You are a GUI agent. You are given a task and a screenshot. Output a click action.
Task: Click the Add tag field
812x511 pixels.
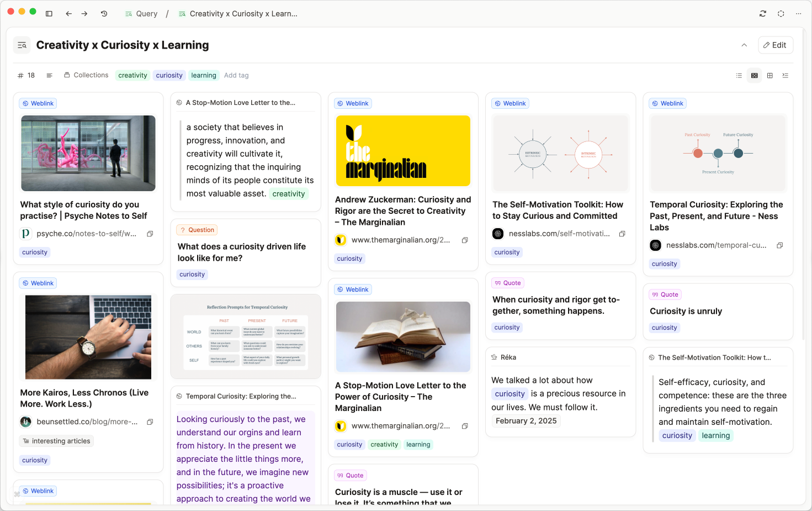pyautogui.click(x=236, y=75)
